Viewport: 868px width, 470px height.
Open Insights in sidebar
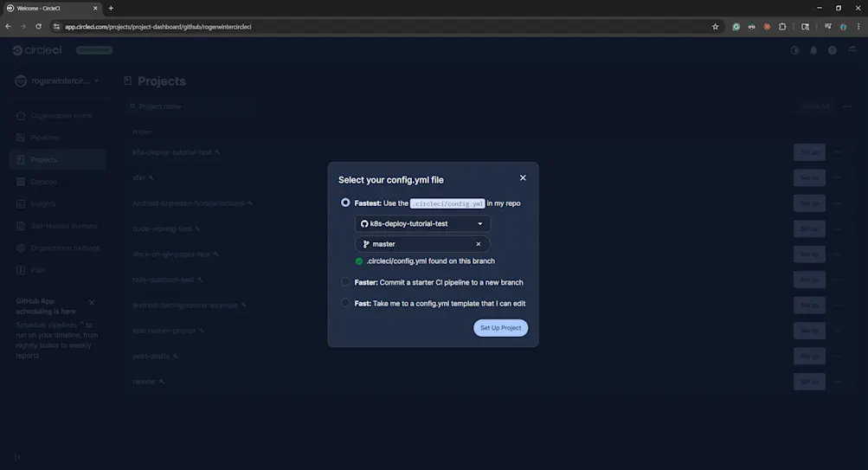point(57,203)
